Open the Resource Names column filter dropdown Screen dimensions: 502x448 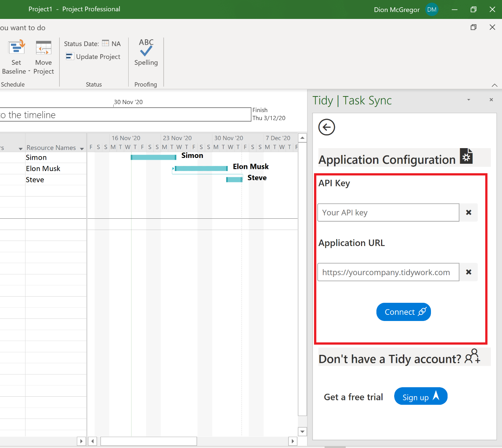pyautogui.click(x=82, y=148)
